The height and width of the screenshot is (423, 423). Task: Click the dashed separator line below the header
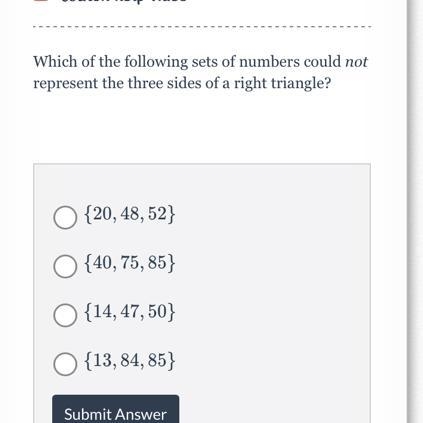pyautogui.click(x=202, y=27)
